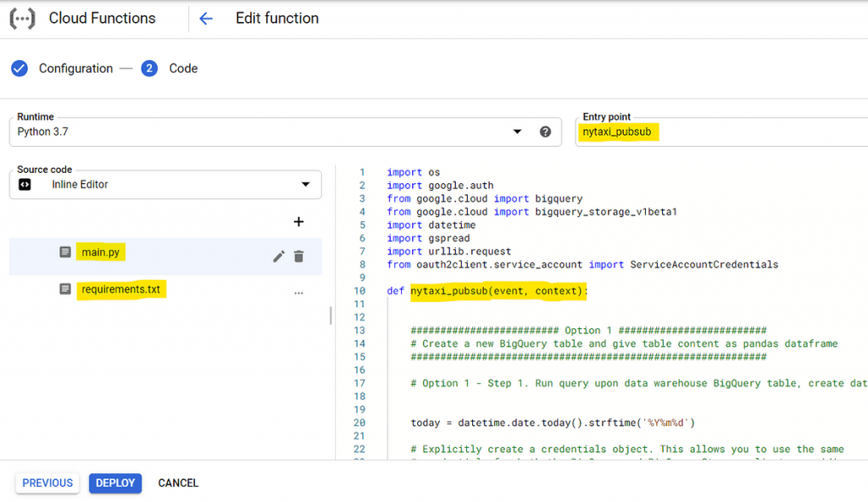Click the PREVIOUS button
This screenshot has height=502, width=868.
tap(47, 483)
